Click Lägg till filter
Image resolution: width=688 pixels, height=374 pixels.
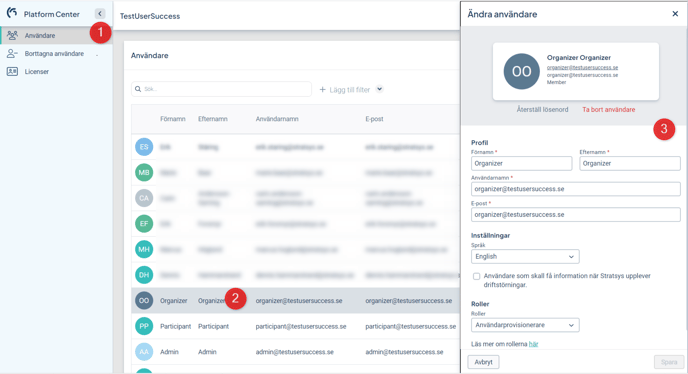point(345,90)
